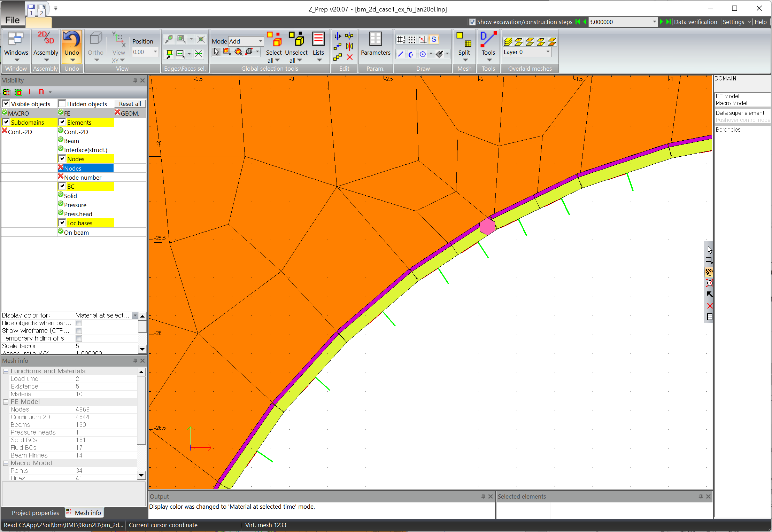
Task: Toggle the Hidden objects checkbox
Action: tap(62, 104)
